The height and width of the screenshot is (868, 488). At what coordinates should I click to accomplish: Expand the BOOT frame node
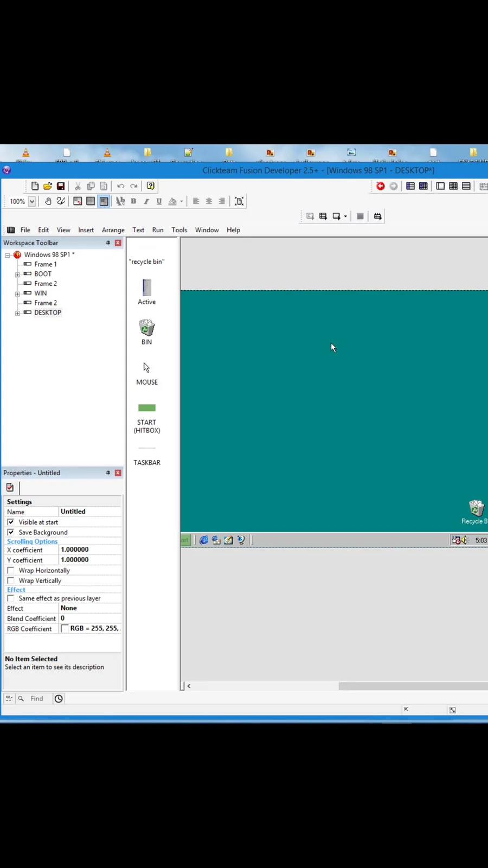(x=17, y=275)
